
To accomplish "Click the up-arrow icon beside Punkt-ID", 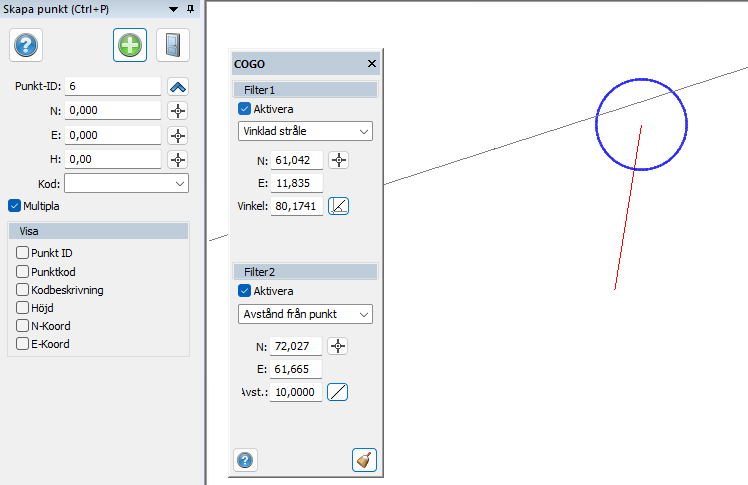I will [178, 87].
